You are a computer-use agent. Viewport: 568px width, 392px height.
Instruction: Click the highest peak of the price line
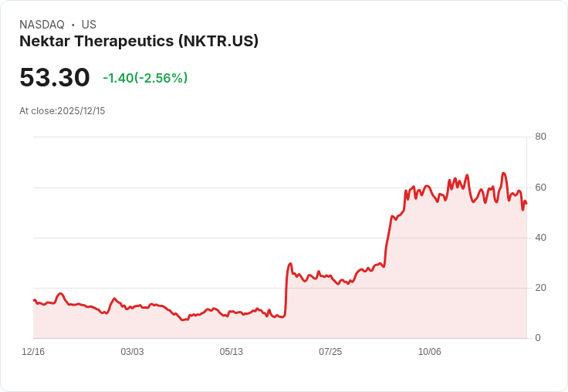(503, 174)
